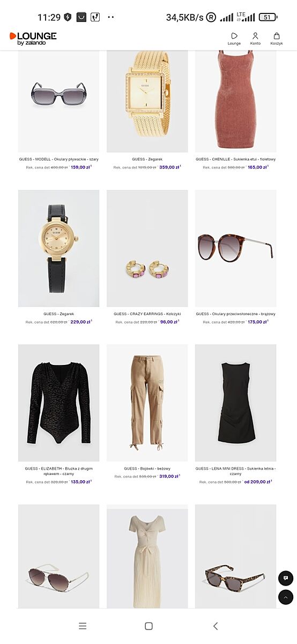Open the gold mesh GUESS Zegarek watch image

tap(147, 101)
